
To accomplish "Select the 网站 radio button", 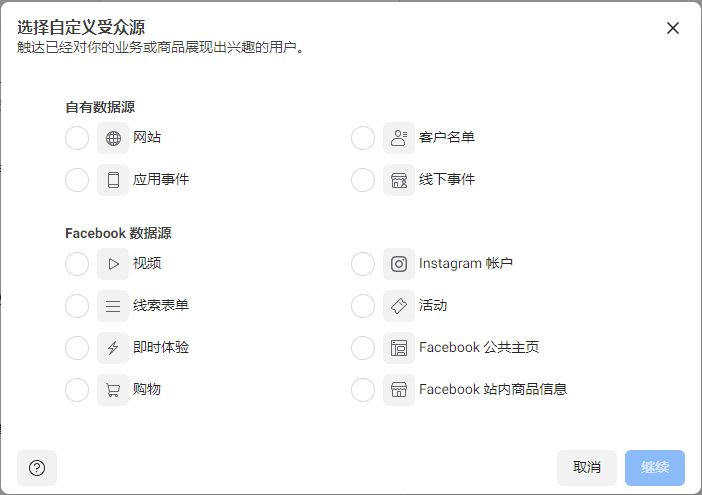I will (x=77, y=138).
